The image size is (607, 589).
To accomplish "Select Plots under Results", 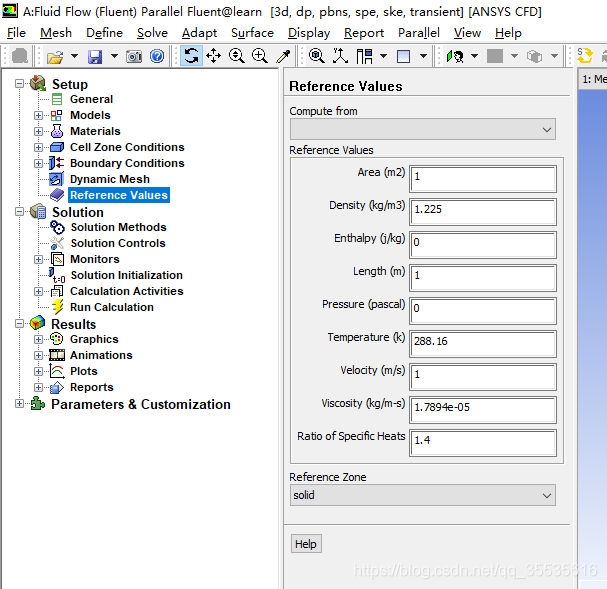I will 84,371.
